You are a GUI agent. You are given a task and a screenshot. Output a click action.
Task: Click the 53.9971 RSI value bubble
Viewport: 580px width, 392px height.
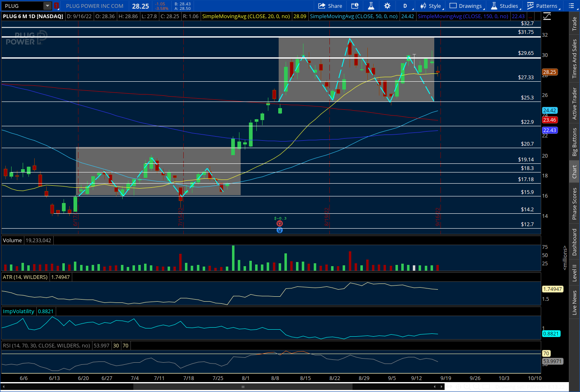coord(552,361)
